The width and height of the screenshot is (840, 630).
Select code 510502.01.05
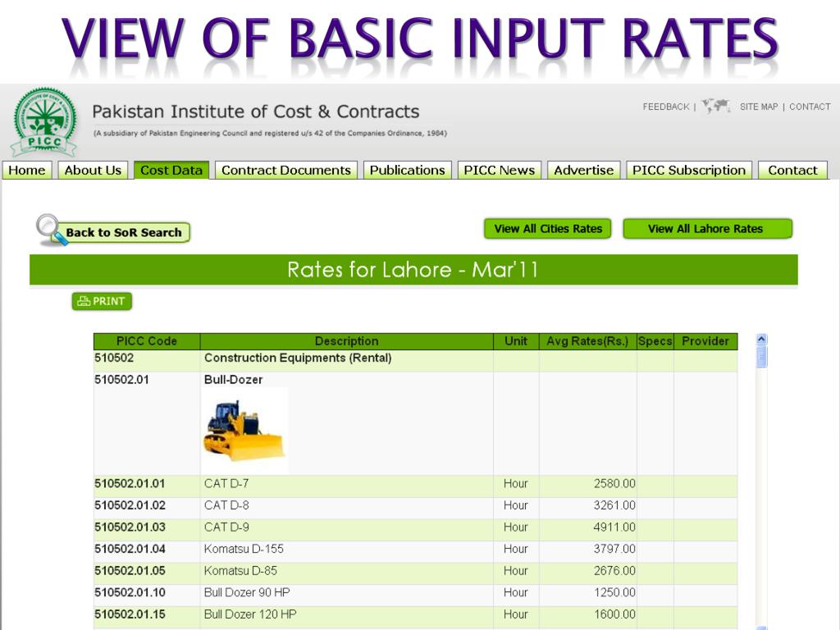(130, 571)
